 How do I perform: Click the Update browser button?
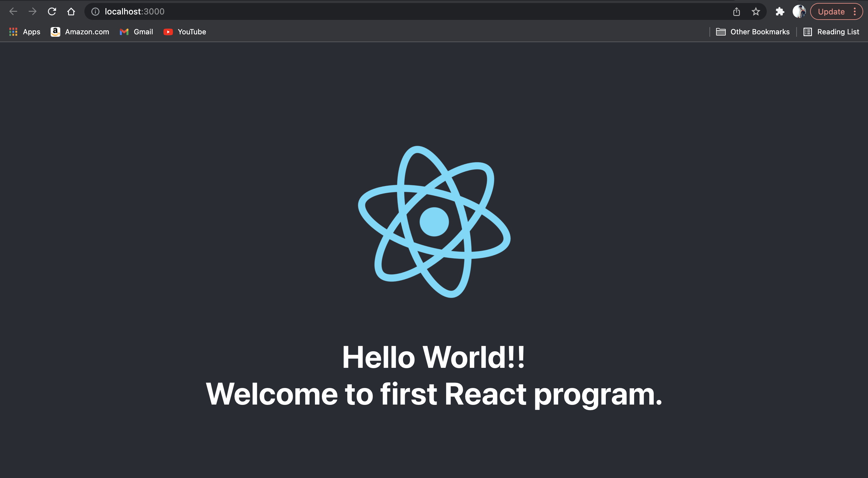click(x=832, y=11)
